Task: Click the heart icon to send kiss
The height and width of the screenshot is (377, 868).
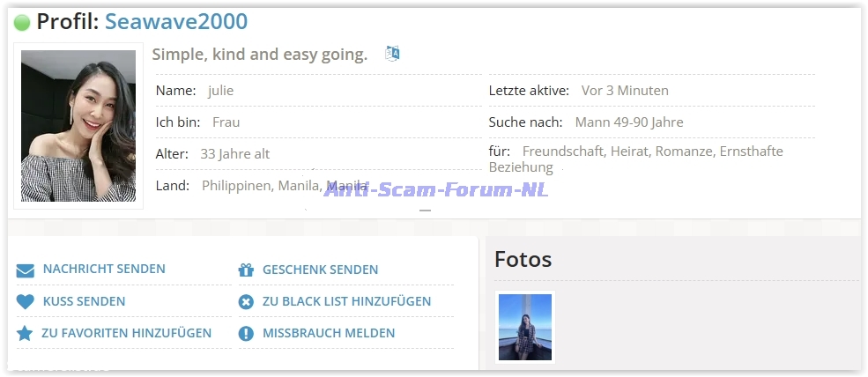Action: (25, 302)
